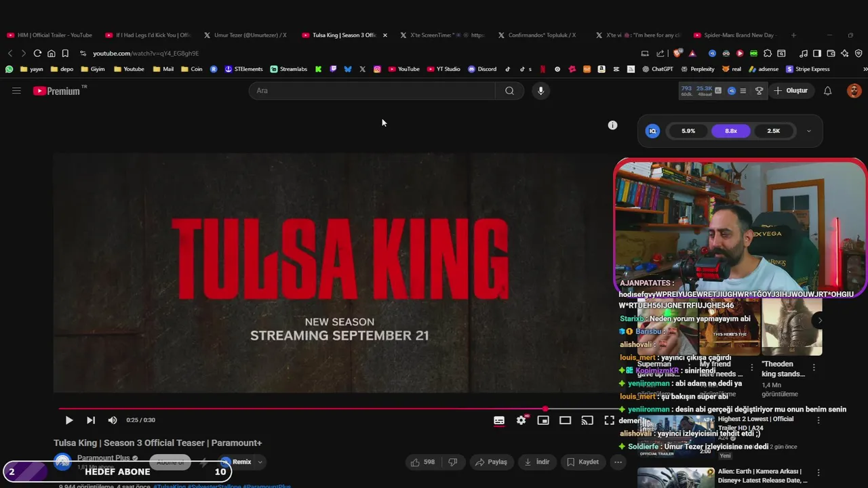
Task: Open YouTube notifications bell
Action: coord(827,91)
